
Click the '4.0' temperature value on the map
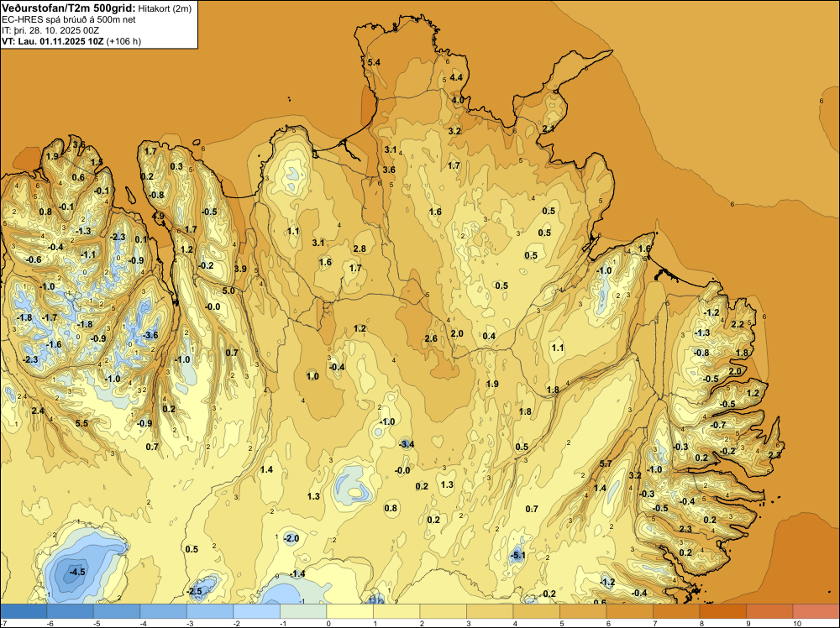pyautogui.click(x=458, y=100)
